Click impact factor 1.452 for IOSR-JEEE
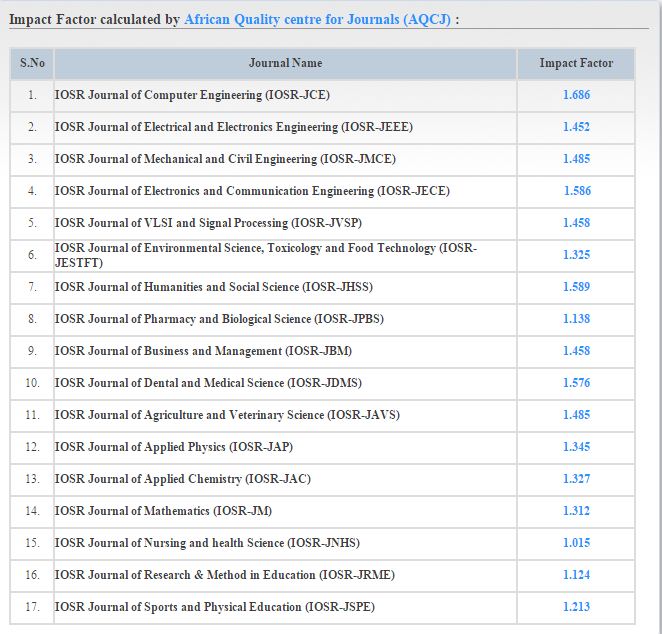The image size is (662, 634). tap(576, 127)
